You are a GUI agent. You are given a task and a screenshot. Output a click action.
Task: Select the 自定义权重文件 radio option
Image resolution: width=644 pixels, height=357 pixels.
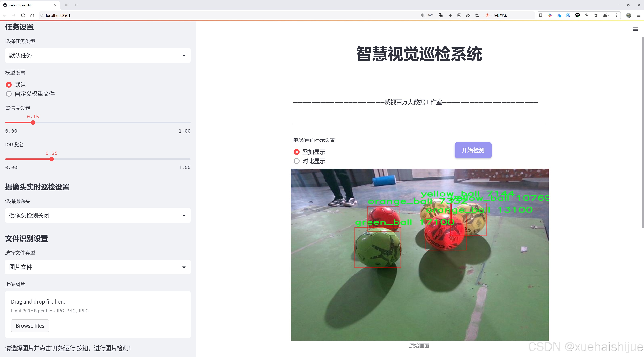30,94
